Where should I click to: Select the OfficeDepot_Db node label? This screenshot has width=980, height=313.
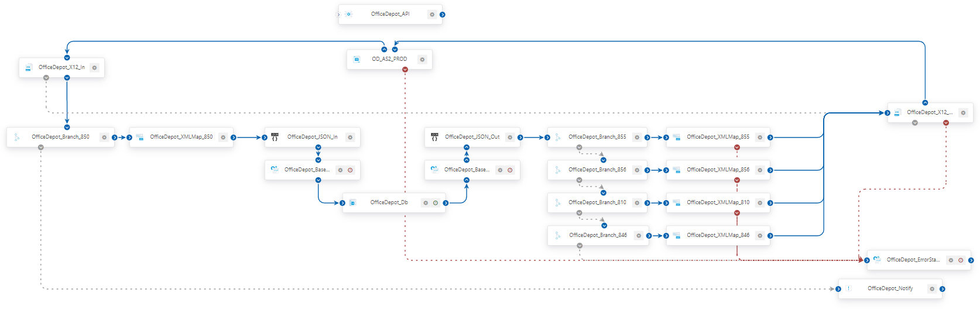389,202
